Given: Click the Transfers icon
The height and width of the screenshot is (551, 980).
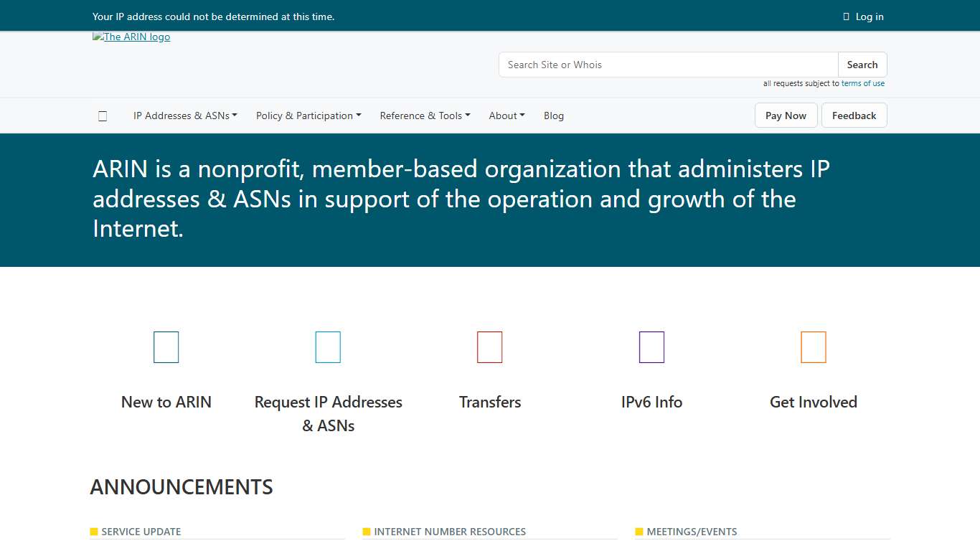Looking at the screenshot, I should click(490, 347).
